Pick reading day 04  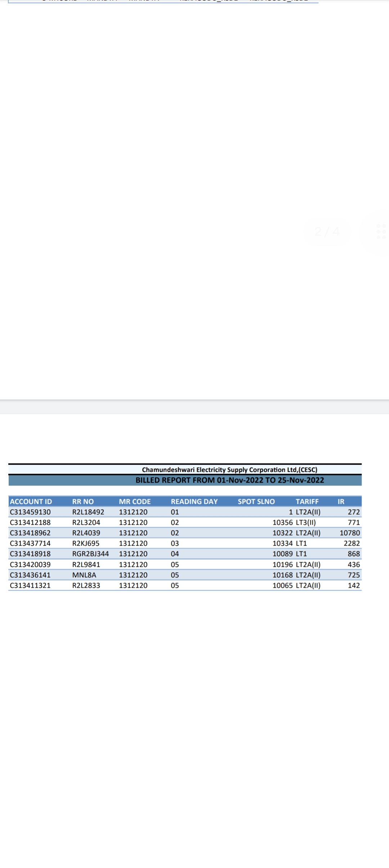coord(175,553)
